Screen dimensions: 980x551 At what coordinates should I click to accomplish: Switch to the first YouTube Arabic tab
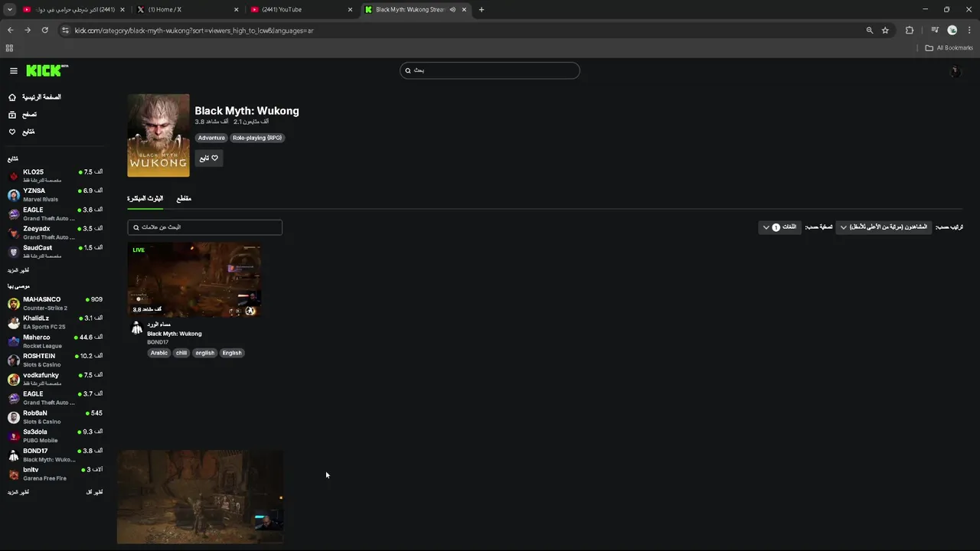coord(73,9)
